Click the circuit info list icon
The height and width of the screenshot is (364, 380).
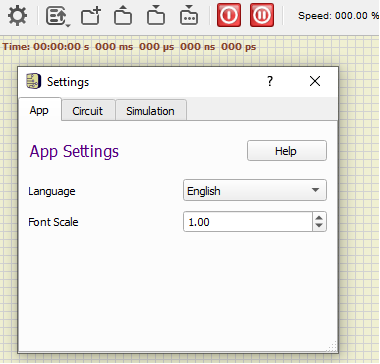pyautogui.click(x=55, y=15)
